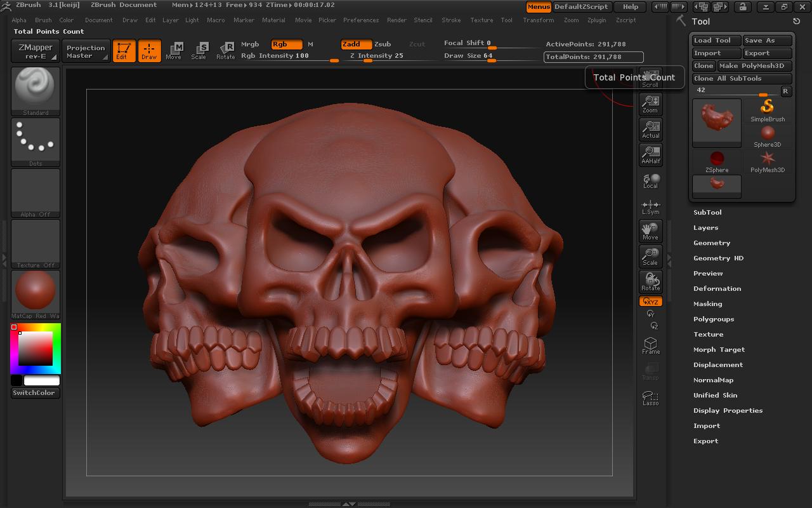Open the MatCap Red Wax material selector
The image size is (812, 508).
click(x=36, y=295)
